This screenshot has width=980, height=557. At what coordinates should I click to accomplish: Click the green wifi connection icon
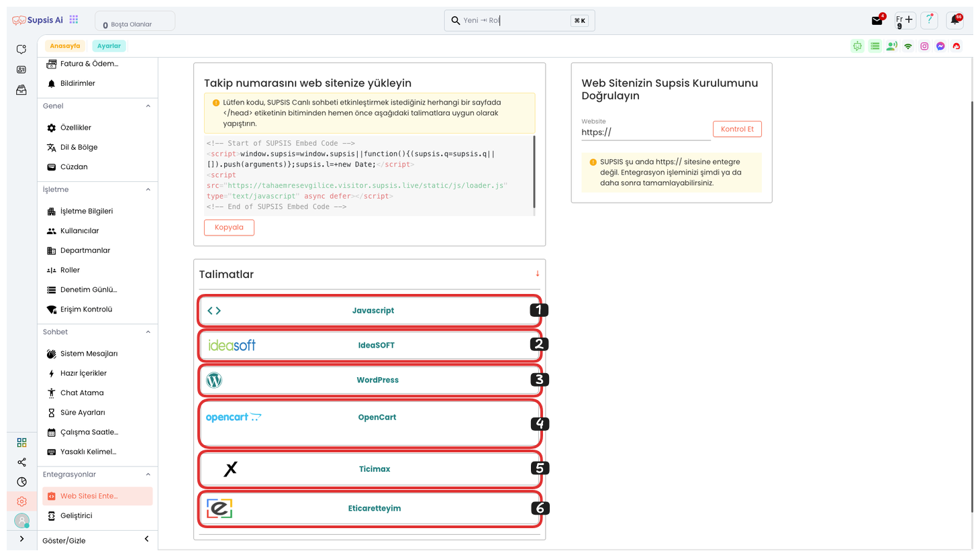pyautogui.click(x=908, y=46)
